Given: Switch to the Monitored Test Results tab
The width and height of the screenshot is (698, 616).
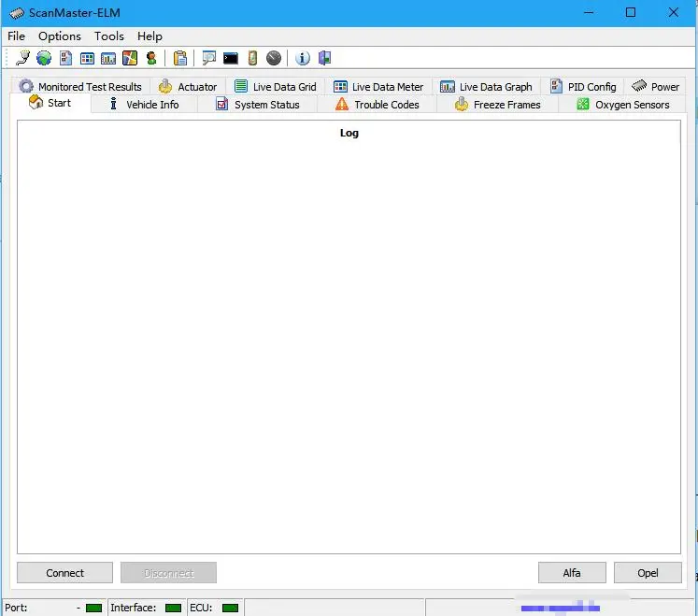Looking at the screenshot, I should pyautogui.click(x=80, y=86).
